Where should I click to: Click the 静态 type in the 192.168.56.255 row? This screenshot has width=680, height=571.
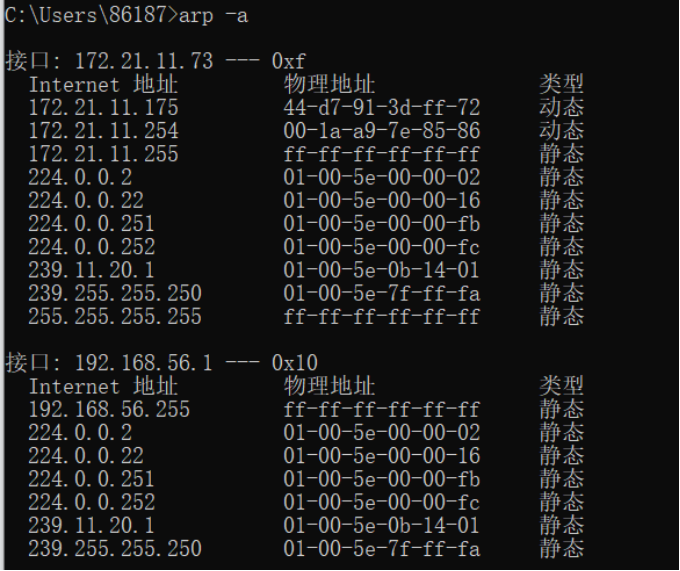pyautogui.click(x=561, y=410)
